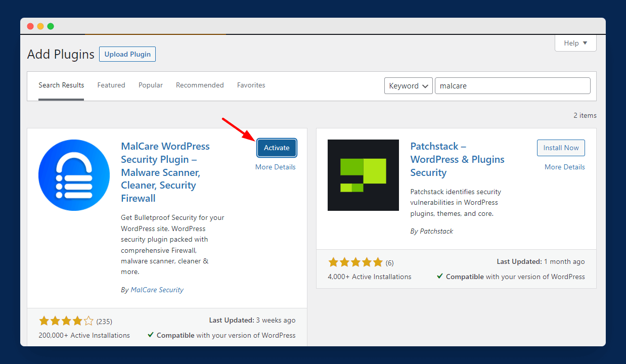The width and height of the screenshot is (626, 364).
Task: Open More Details for Patchstack plugin
Action: (x=565, y=167)
